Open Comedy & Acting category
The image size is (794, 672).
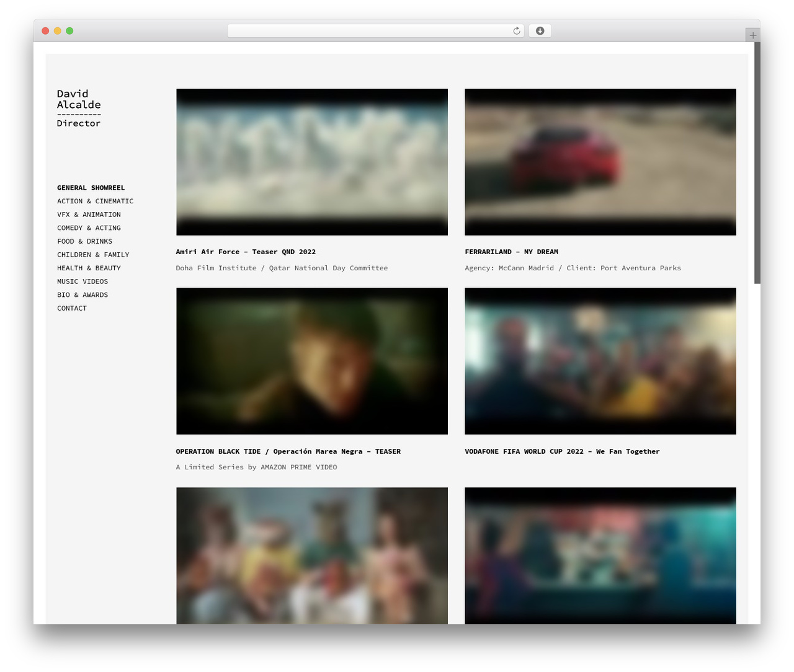click(x=89, y=228)
